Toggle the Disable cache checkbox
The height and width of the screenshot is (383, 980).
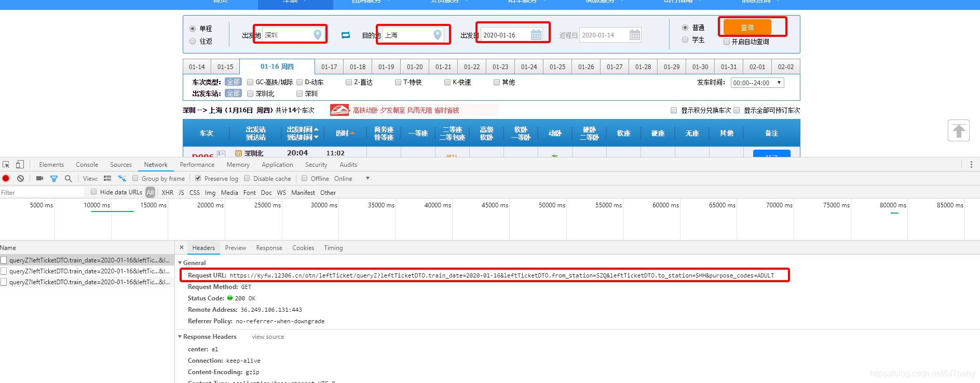(247, 178)
